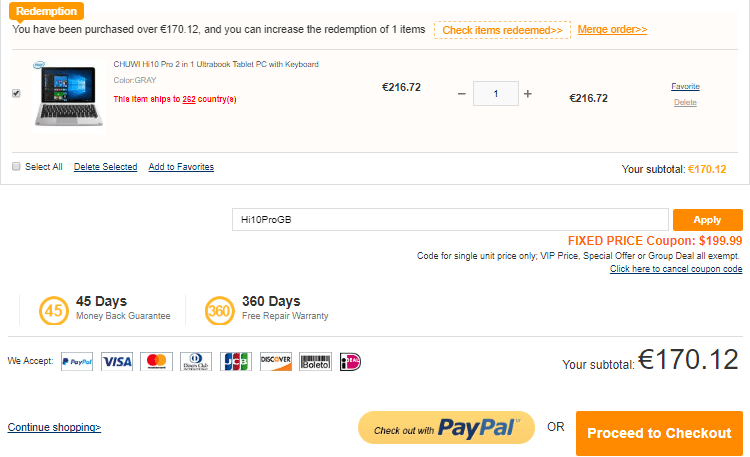
Task: Apply the coupon code
Action: click(707, 220)
